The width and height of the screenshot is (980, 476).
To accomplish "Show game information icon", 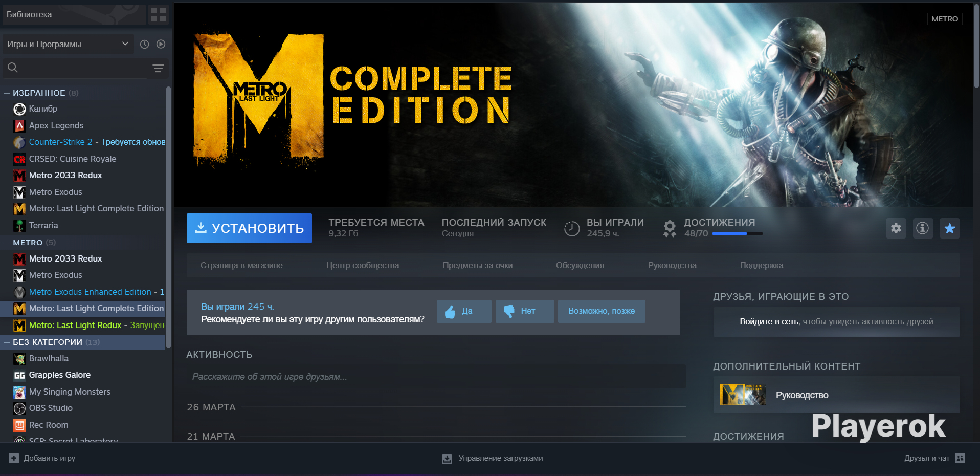I will click(923, 228).
